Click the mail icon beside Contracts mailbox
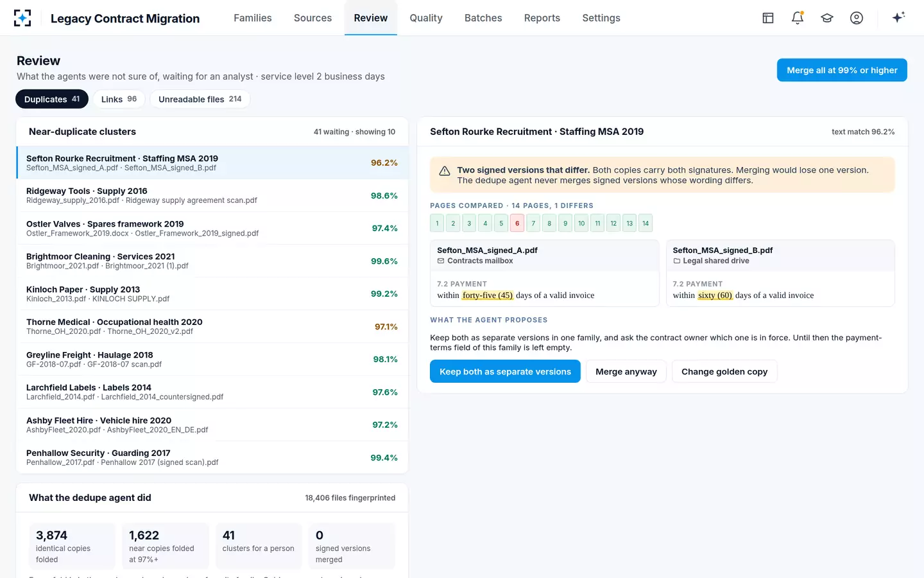 click(x=441, y=261)
